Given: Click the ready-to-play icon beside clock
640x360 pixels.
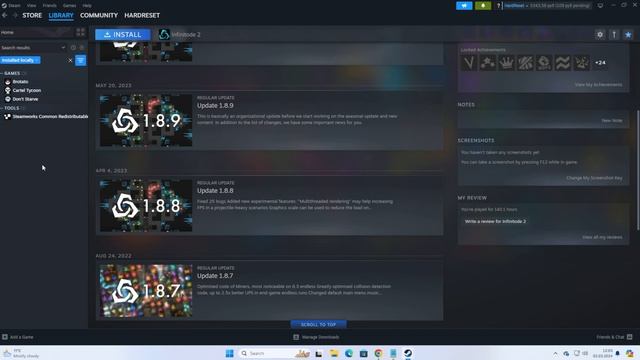Looking at the screenshot, I should [x=82, y=48].
